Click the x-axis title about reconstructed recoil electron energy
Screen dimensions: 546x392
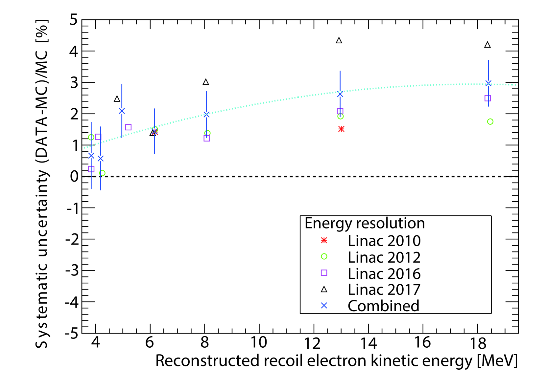[336, 361]
